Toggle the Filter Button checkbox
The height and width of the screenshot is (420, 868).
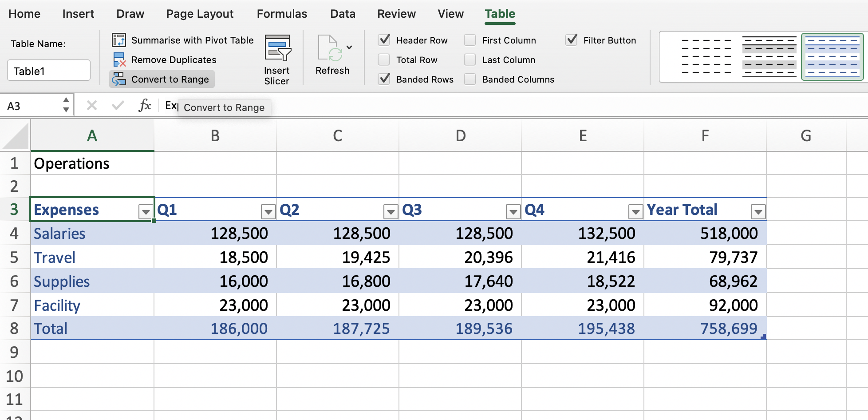click(x=572, y=40)
